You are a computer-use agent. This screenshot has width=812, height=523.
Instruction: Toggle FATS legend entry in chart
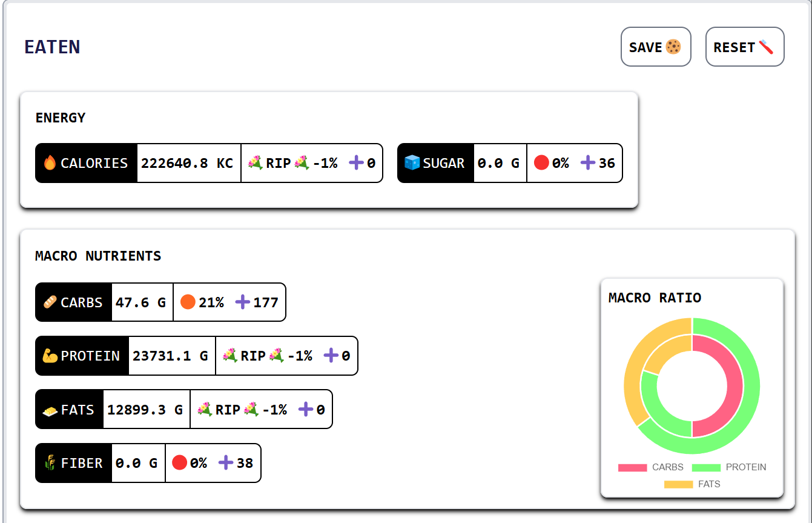(692, 484)
